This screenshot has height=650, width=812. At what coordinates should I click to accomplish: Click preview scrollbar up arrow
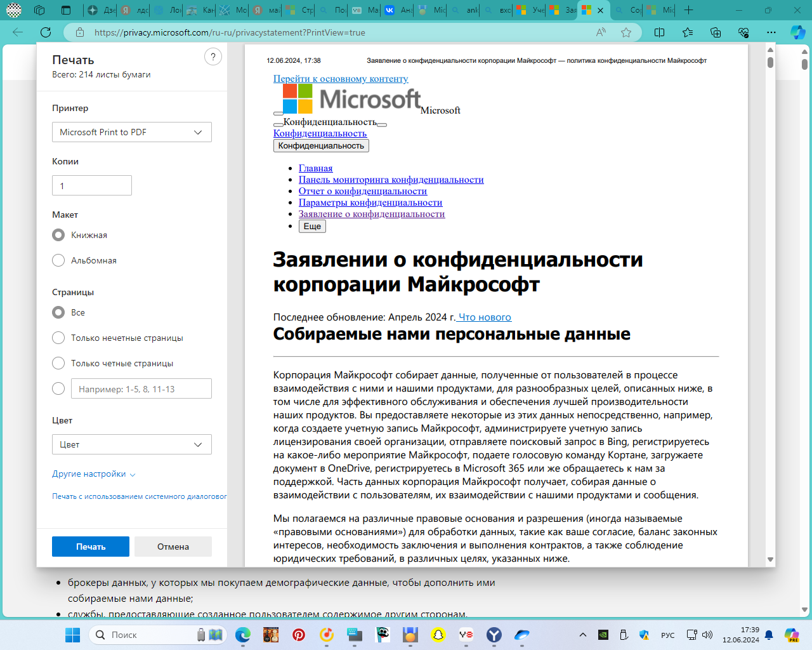click(770, 50)
